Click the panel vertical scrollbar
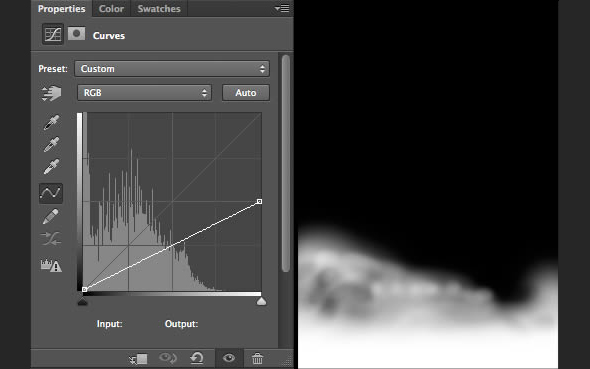 pos(286,163)
